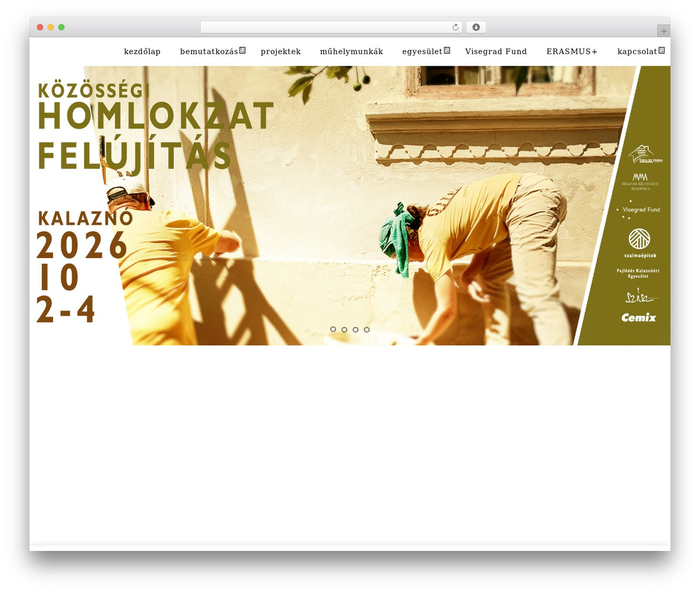Maximize window with green button

click(x=61, y=27)
